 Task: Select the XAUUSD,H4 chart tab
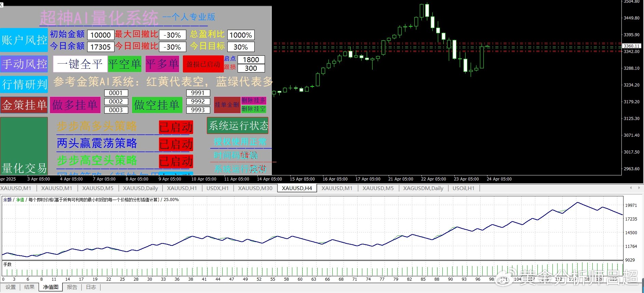(297, 188)
